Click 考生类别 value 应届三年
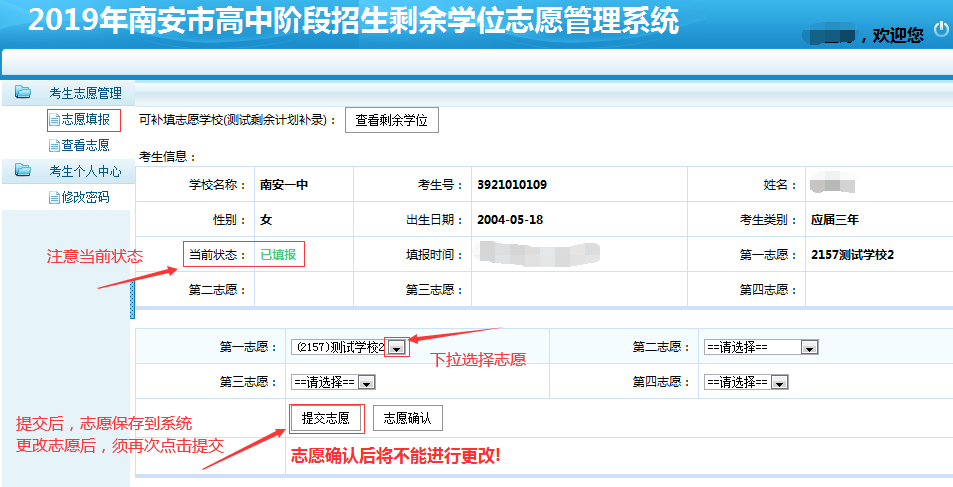The image size is (953, 487). pyautogui.click(x=834, y=220)
